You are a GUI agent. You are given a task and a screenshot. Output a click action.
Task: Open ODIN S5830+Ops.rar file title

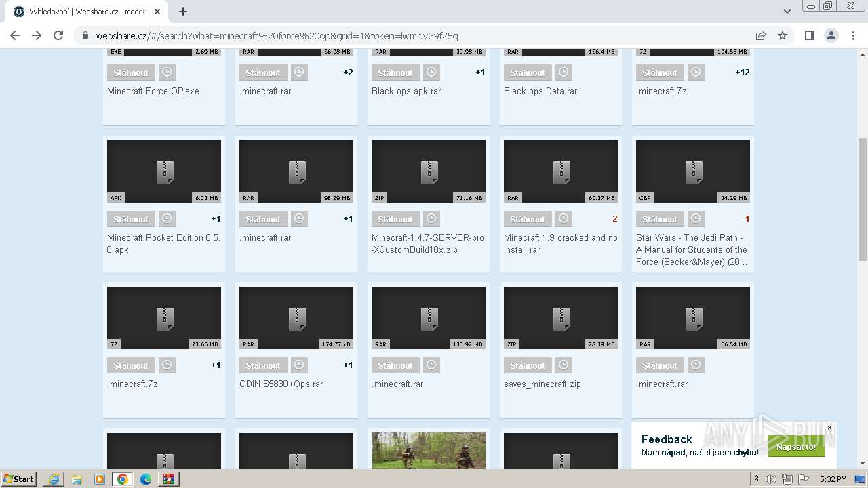281,384
